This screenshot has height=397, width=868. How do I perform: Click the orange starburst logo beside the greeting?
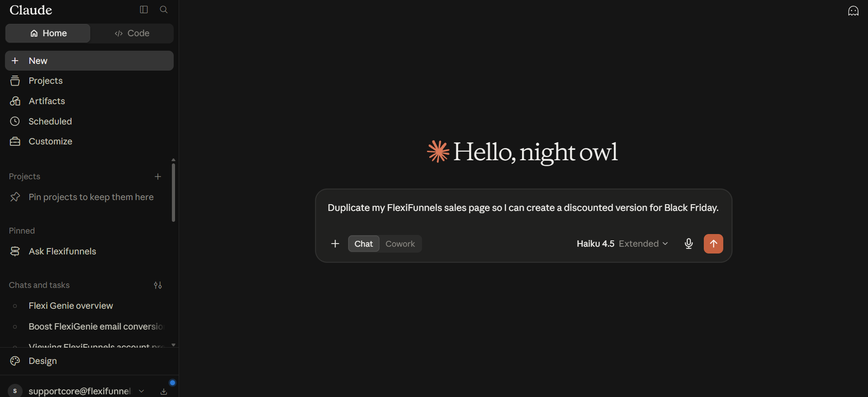(438, 151)
